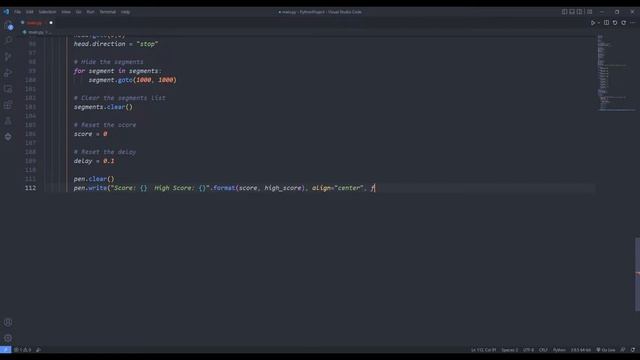
Task: Open the Manage gear icon
Action: click(x=8, y=338)
